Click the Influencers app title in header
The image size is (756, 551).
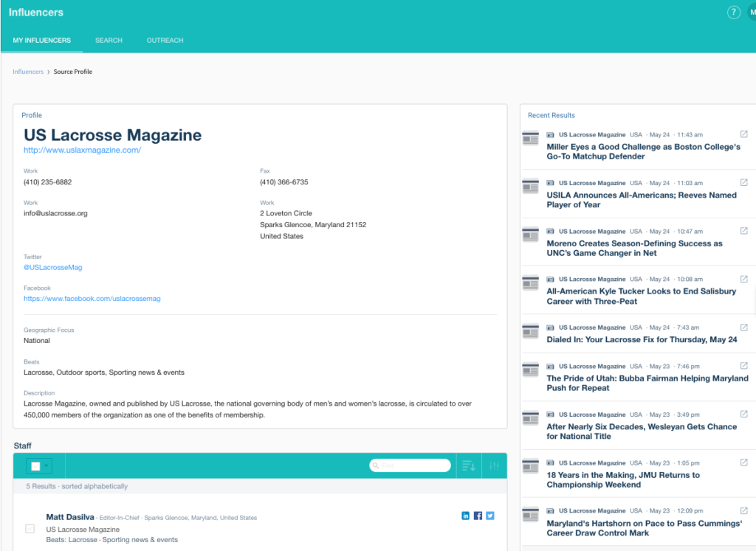coord(35,13)
